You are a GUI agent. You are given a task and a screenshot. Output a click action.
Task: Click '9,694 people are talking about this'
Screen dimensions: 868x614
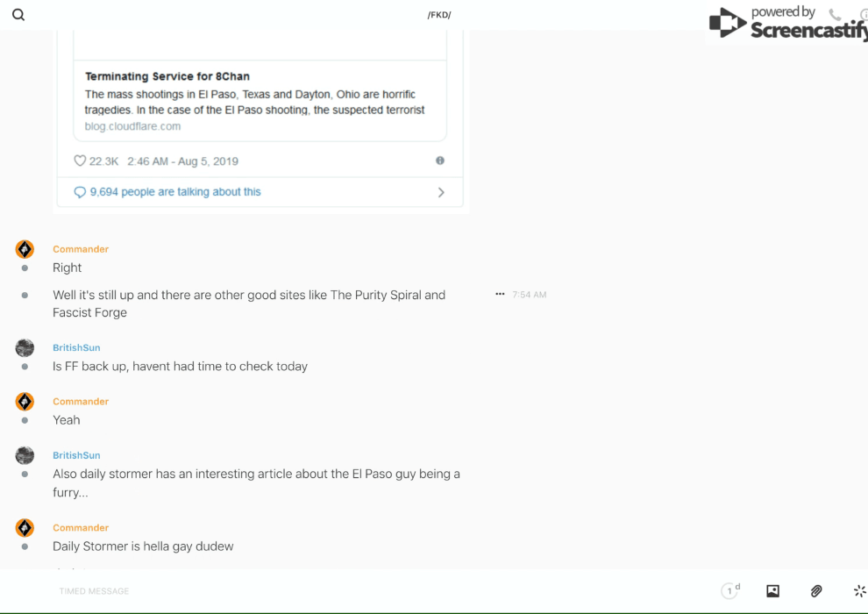click(x=174, y=192)
